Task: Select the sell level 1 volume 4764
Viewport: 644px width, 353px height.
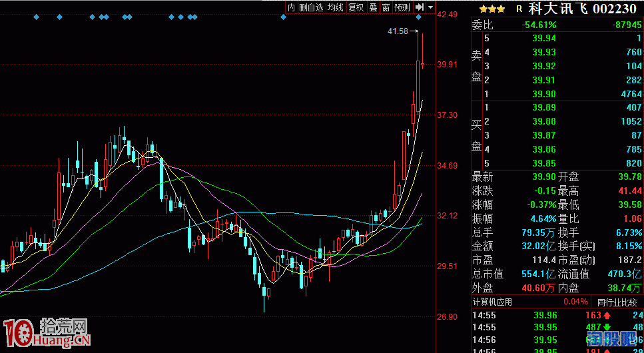Action: pos(631,94)
